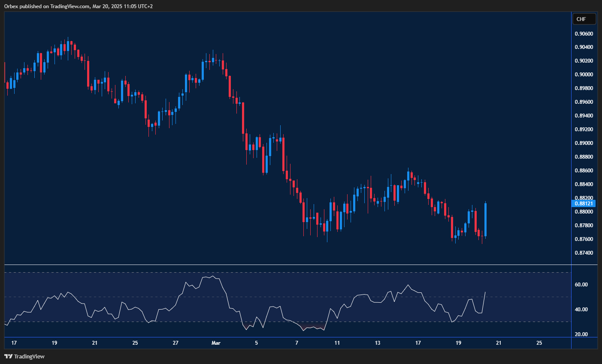Select the tall blue candle near the price tag
Image resolution: width=602 pixels, height=364 pixels.
485,219
